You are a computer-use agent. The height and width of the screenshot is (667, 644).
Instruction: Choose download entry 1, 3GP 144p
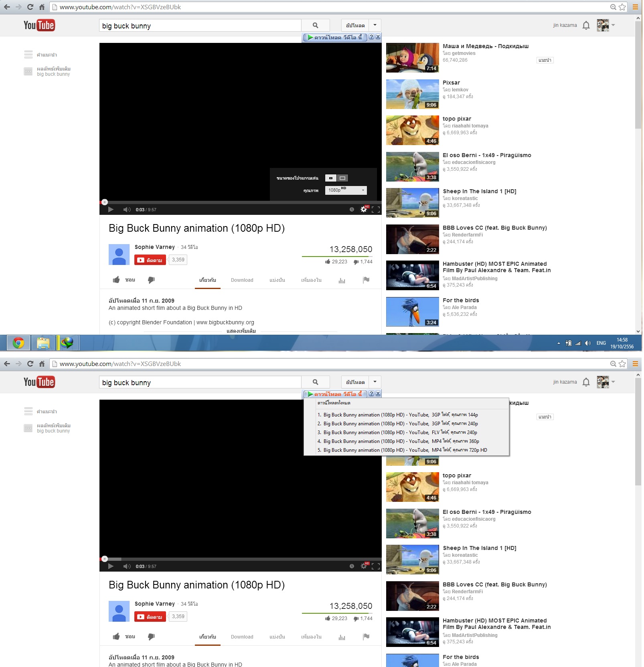pyautogui.click(x=406, y=415)
